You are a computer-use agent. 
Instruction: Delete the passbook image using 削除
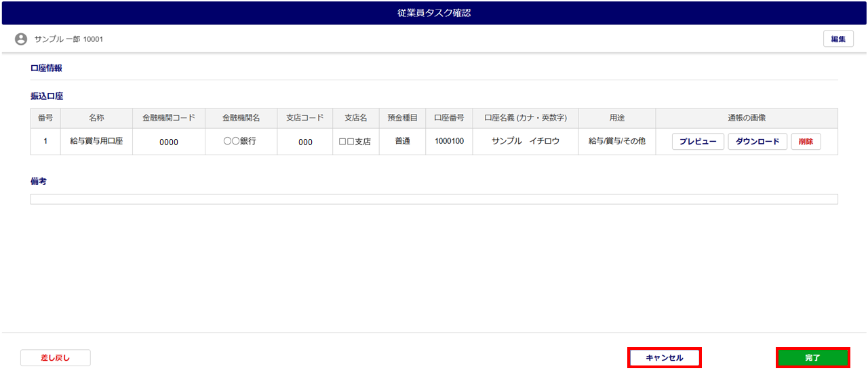806,142
